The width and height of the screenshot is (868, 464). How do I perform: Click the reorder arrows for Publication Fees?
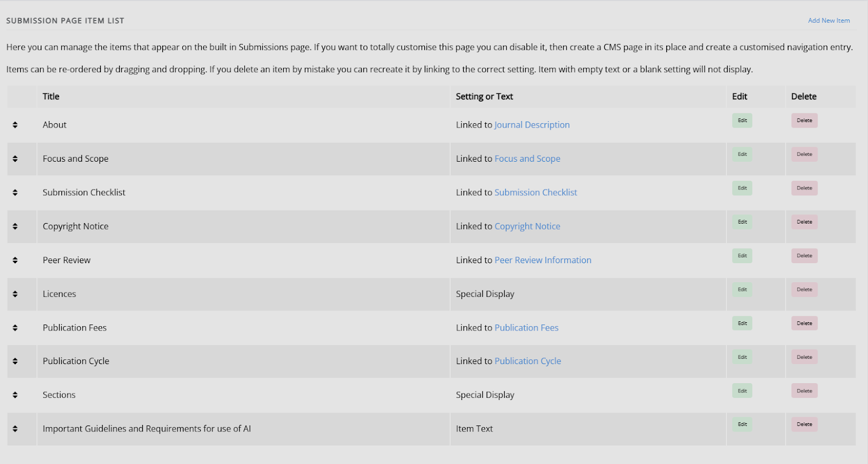pos(15,328)
